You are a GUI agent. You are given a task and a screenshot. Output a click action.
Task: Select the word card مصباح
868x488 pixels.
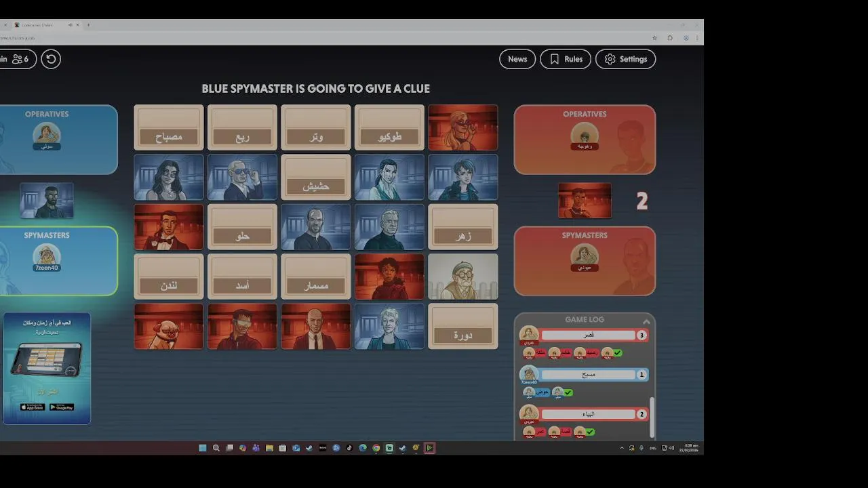[x=169, y=127]
